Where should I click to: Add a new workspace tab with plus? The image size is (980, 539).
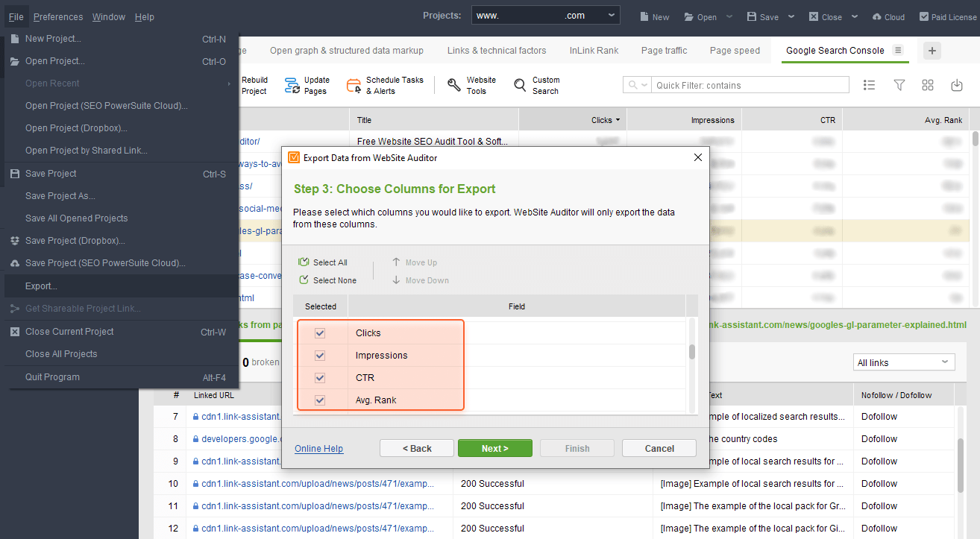[x=932, y=51]
